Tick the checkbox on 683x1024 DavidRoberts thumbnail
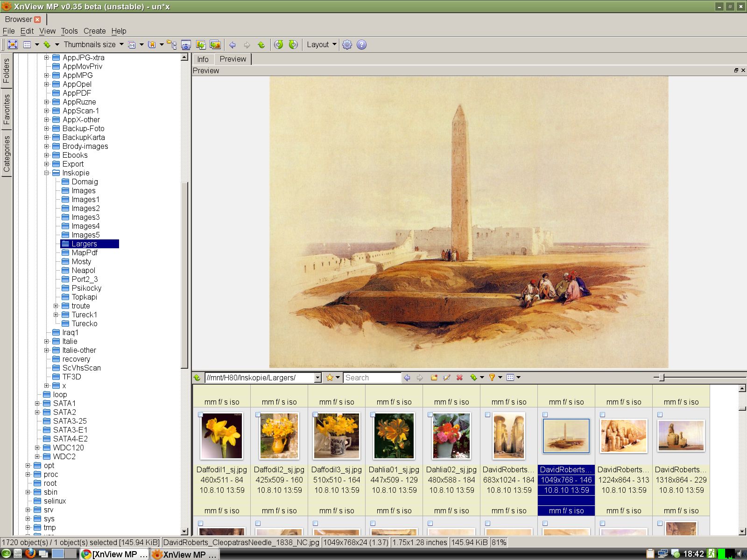The height and width of the screenshot is (560, 747). [x=488, y=414]
